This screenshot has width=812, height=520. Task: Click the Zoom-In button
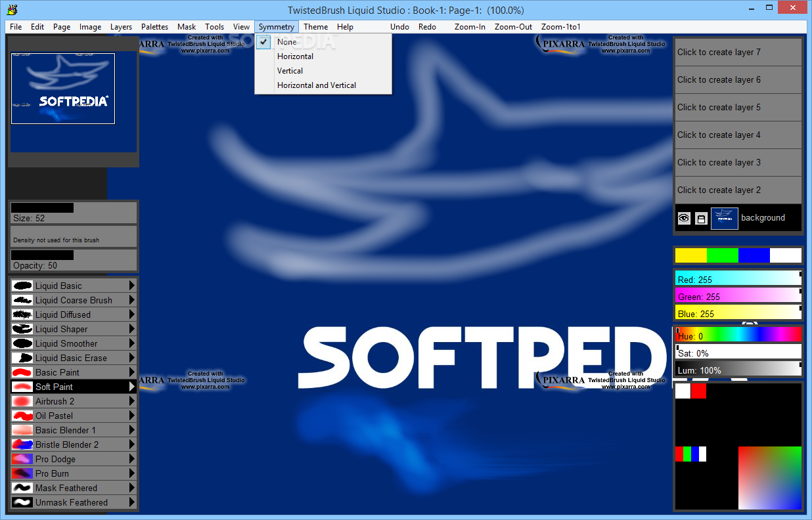pyautogui.click(x=470, y=27)
